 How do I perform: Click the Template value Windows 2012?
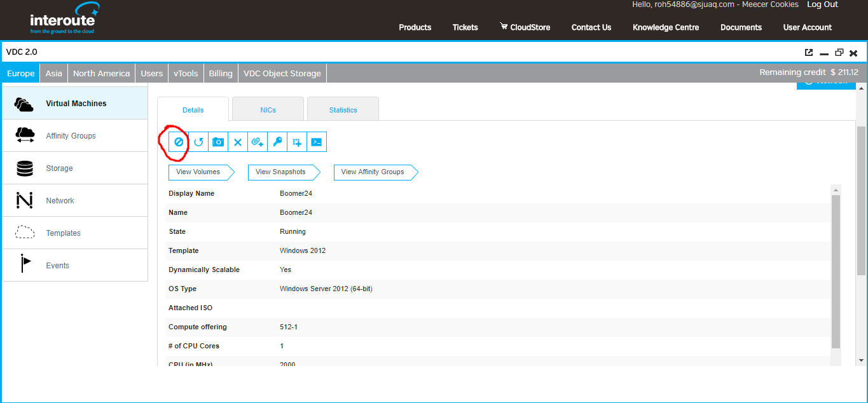click(x=303, y=250)
